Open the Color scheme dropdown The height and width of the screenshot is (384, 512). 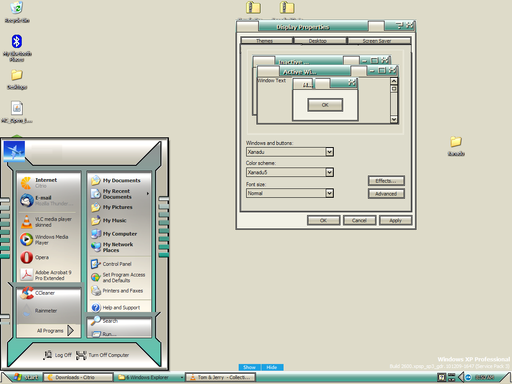click(329, 172)
